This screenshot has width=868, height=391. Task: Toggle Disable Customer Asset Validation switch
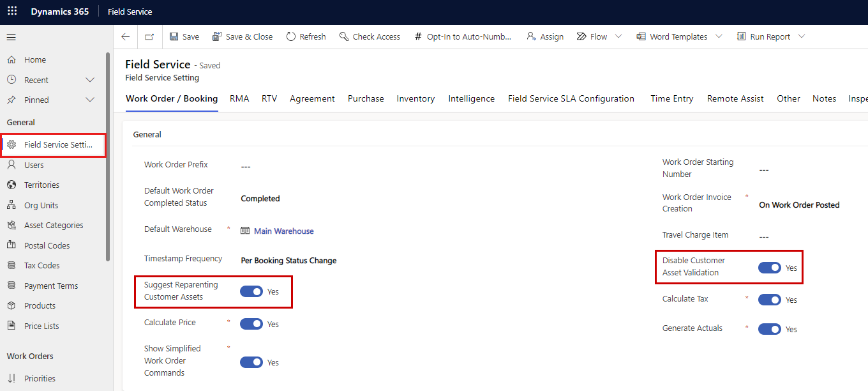click(x=770, y=268)
